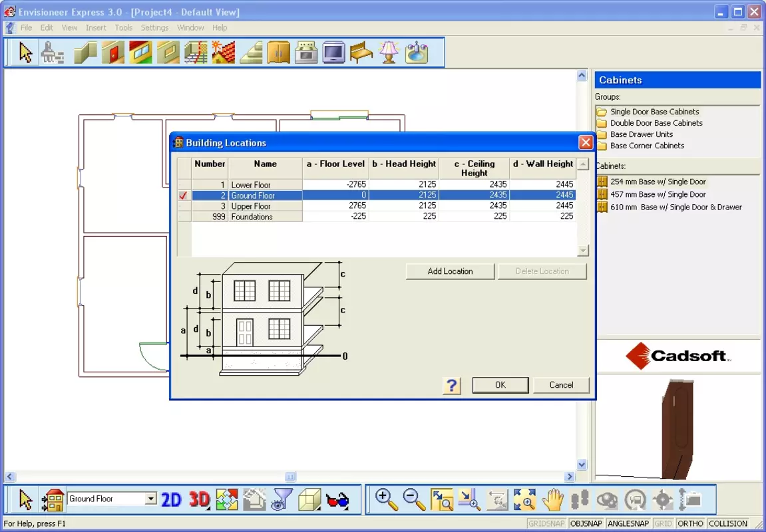The height and width of the screenshot is (532, 766).
Task: Switch to 3D view
Action: click(199, 500)
